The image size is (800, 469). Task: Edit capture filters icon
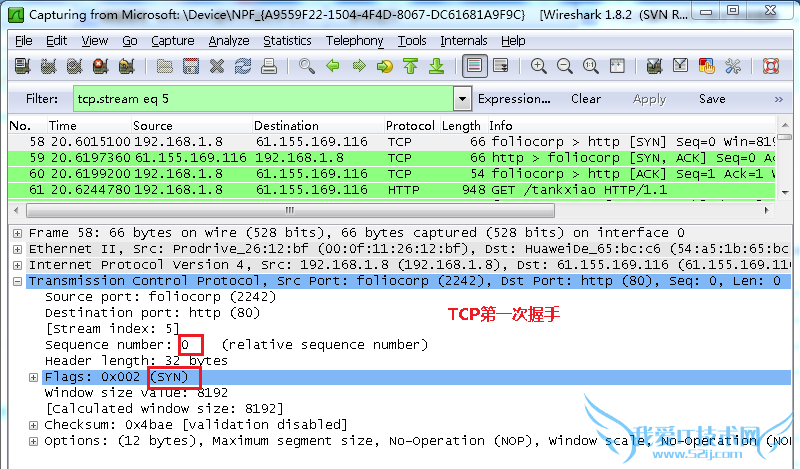coord(655,66)
